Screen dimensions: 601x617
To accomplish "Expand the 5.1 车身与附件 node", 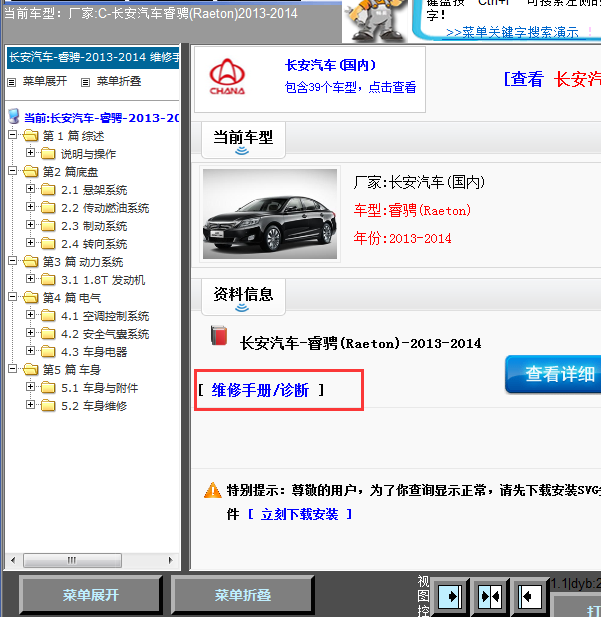I will click(x=30, y=386).
